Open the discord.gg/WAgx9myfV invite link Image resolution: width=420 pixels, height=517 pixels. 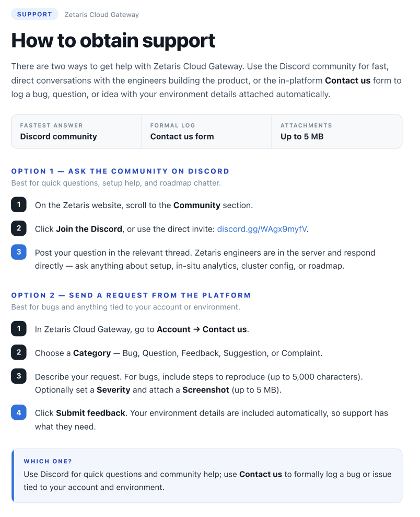pyautogui.click(x=262, y=229)
